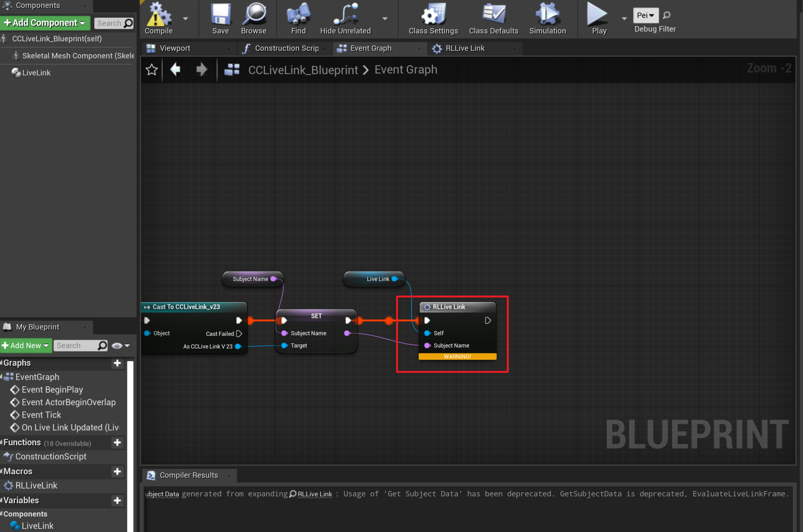Toggle Hide Unrelated nodes
Screen dimensions: 803x532
(345, 18)
